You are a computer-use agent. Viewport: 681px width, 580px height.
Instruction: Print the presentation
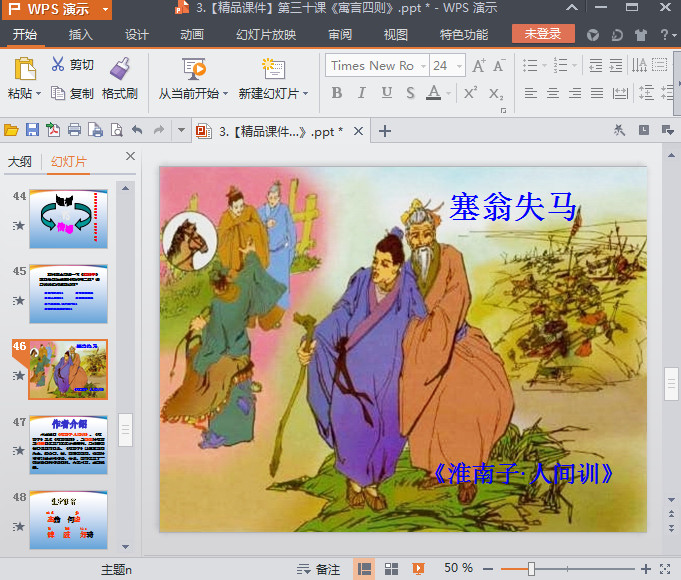[74, 130]
